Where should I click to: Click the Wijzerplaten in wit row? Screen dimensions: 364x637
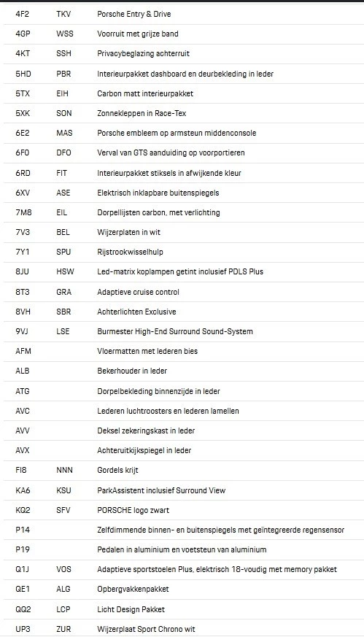184,232
